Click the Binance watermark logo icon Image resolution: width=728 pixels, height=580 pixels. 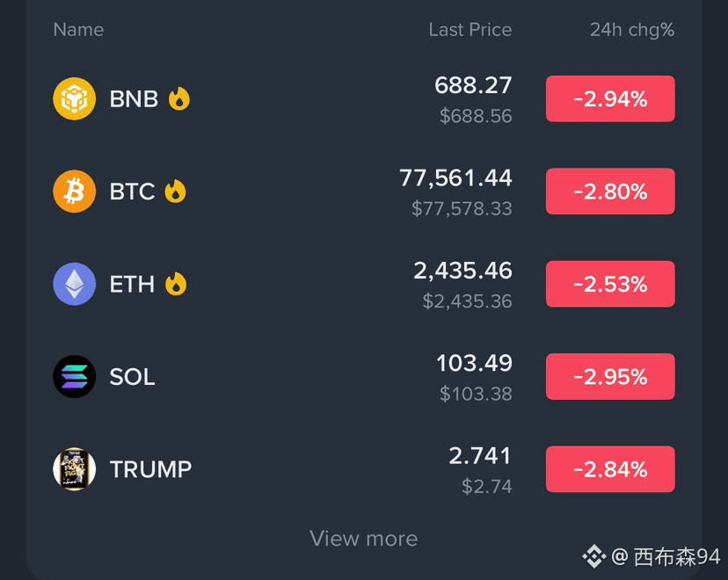tap(594, 556)
